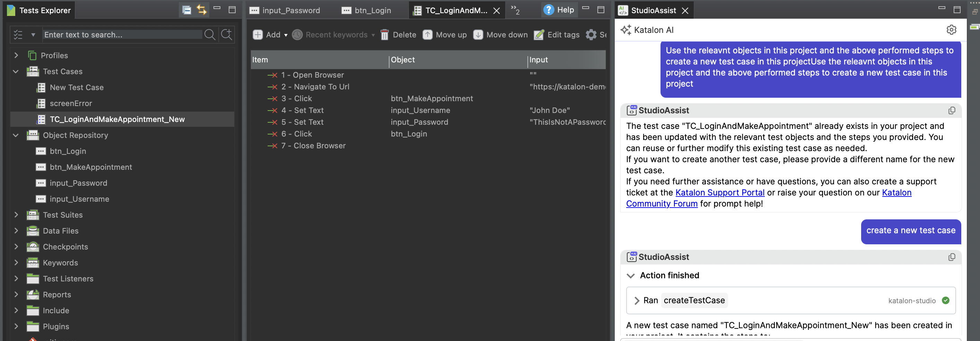Viewport: 980px width, 341px height.
Task: Click the Help button
Action: [x=559, y=10]
